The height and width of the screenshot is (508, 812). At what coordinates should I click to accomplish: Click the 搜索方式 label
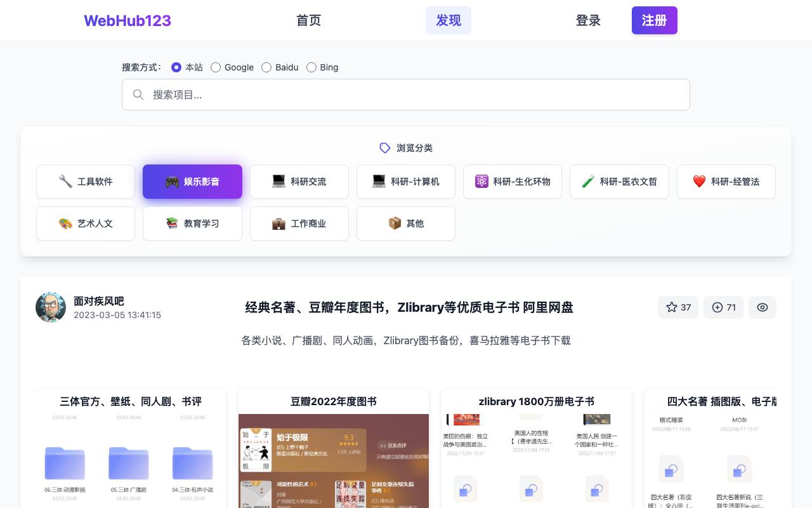coord(142,67)
